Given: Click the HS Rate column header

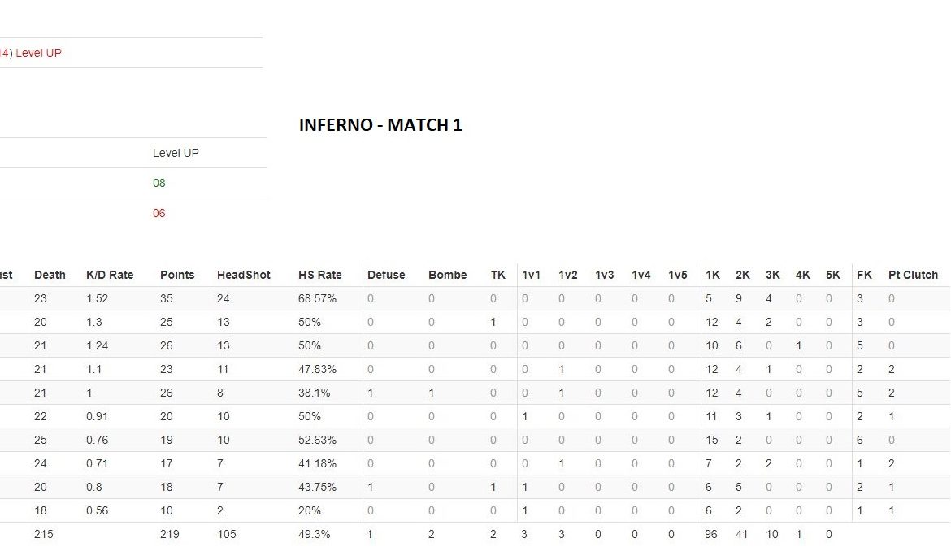Looking at the screenshot, I should (320, 275).
